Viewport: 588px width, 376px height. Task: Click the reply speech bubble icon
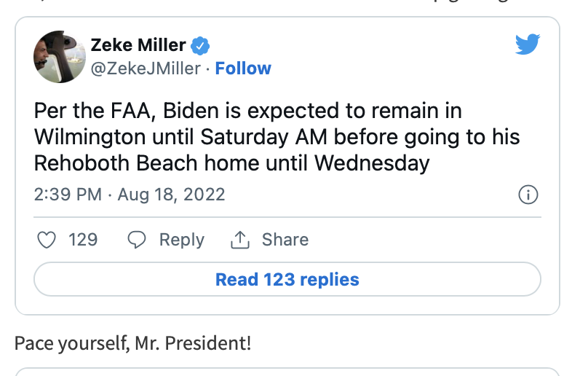pos(137,240)
